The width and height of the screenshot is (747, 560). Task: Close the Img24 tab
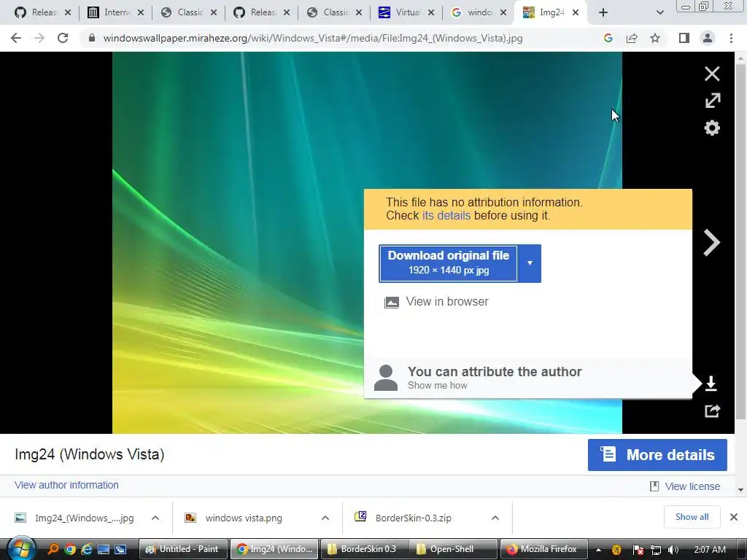click(576, 12)
